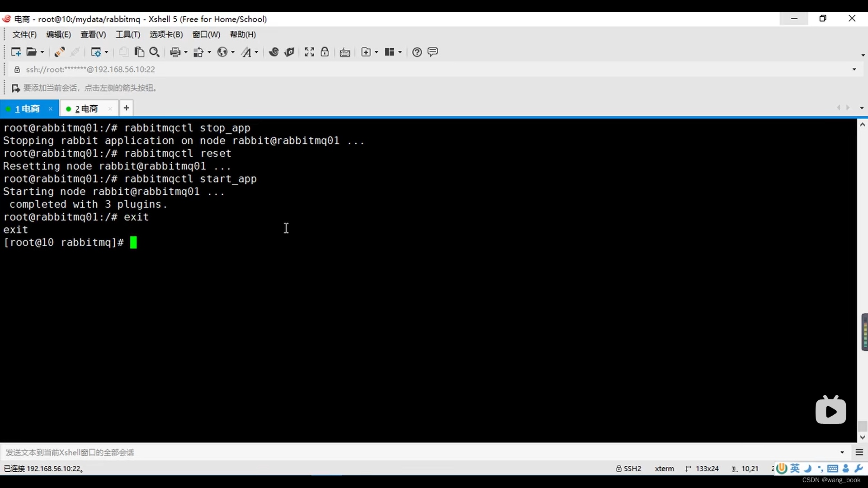Click the new tab plus-page icon
The image size is (868, 488).
(x=366, y=52)
